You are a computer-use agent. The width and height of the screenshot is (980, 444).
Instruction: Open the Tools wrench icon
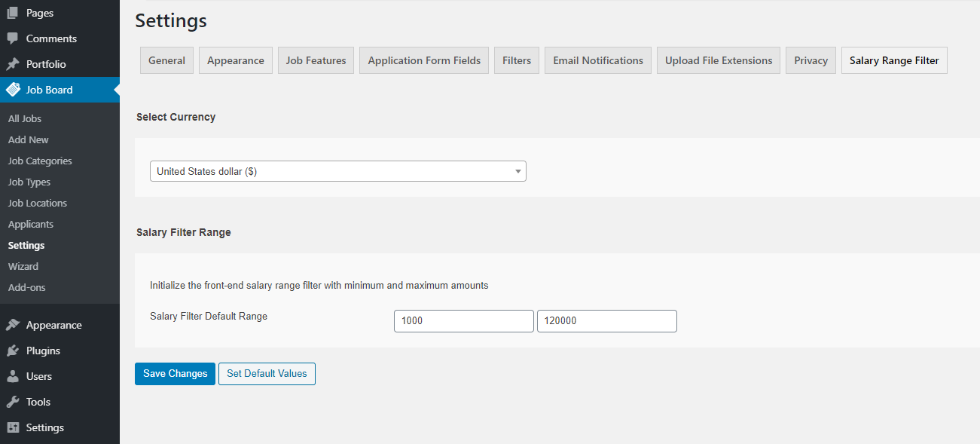point(14,401)
